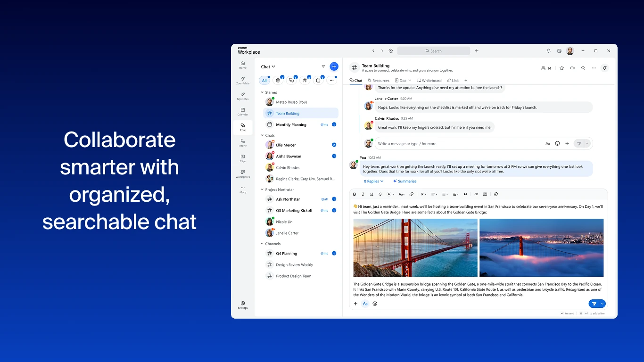The height and width of the screenshot is (362, 644).
Task: Star the Team Building channel
Action: (561, 68)
